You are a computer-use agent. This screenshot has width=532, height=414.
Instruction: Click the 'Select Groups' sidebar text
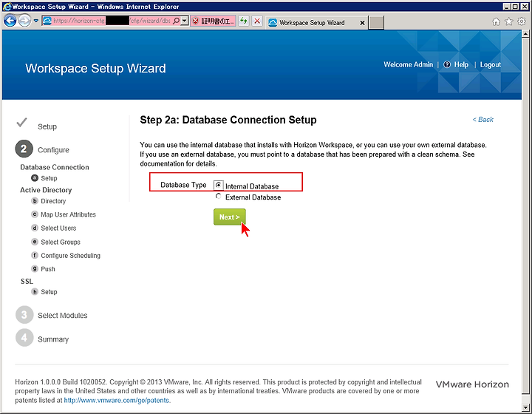coord(61,242)
